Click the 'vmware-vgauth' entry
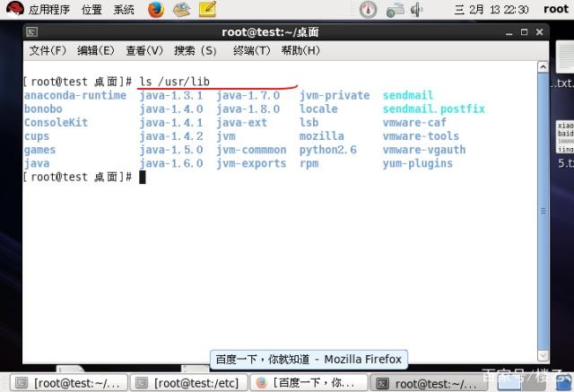574x392 pixels. (424, 150)
